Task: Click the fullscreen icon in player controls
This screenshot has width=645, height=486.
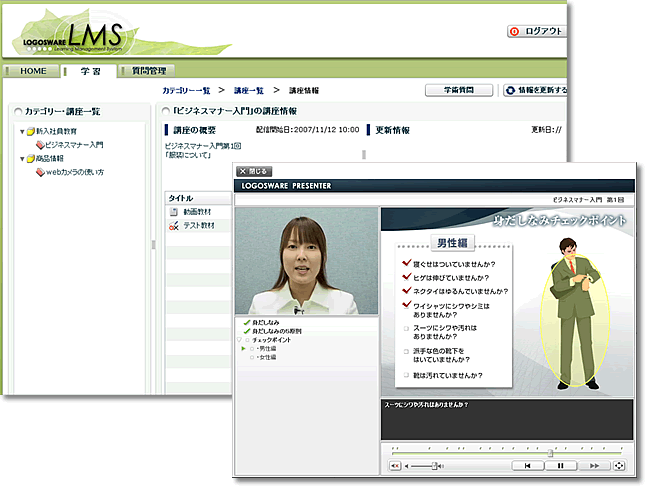Action: (619, 465)
